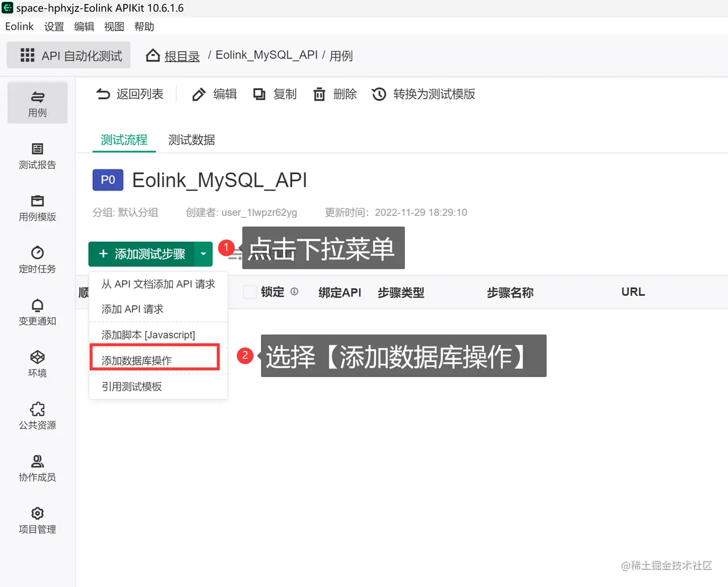Choose 从 API 文档添加 API 请求
This screenshot has height=587, width=728.
[158, 284]
